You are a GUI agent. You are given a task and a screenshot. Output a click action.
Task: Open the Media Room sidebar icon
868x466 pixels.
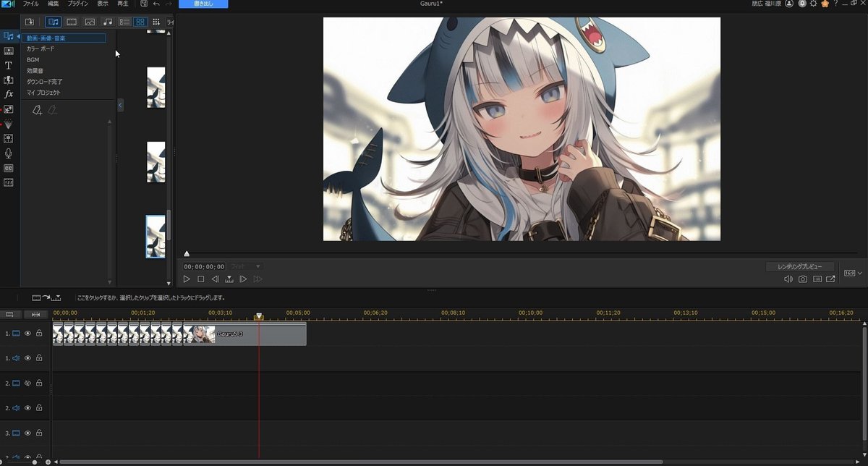(8, 35)
